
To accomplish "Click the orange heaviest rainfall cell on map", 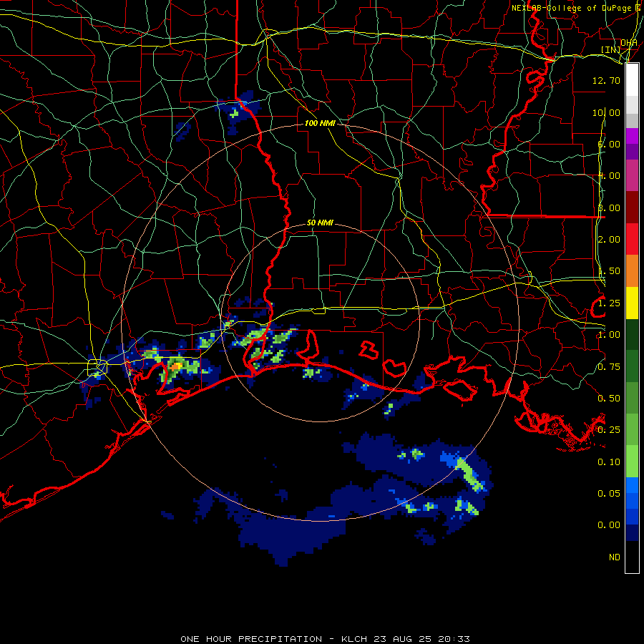I will coord(177,366).
